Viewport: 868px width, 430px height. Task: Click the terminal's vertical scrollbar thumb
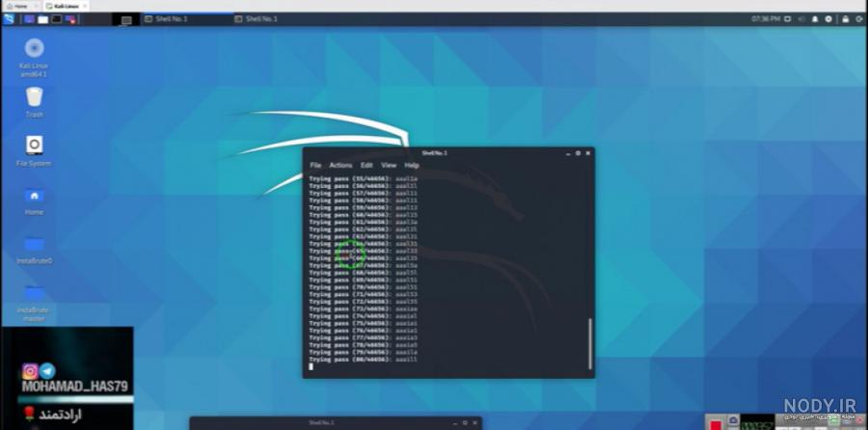tap(589, 343)
